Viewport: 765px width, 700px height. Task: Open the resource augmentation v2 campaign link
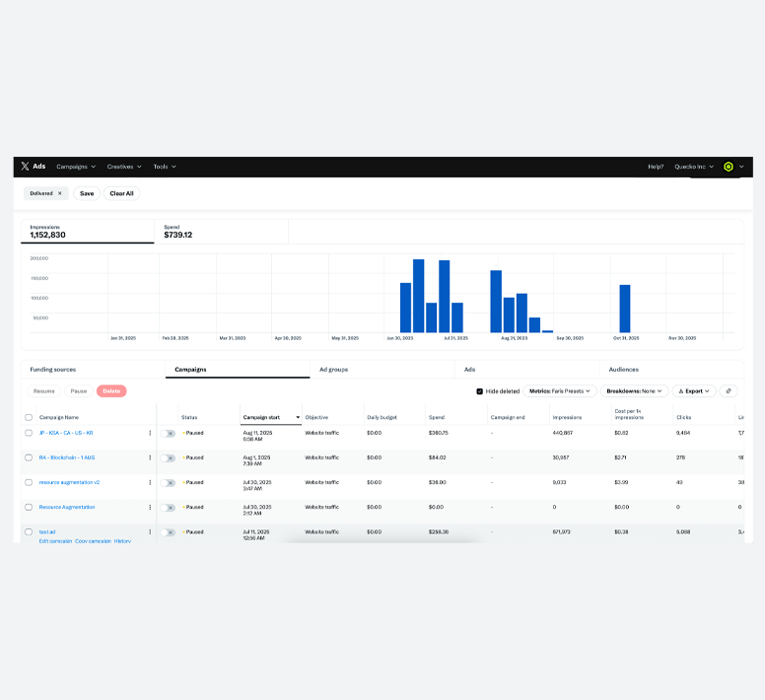[x=69, y=482]
